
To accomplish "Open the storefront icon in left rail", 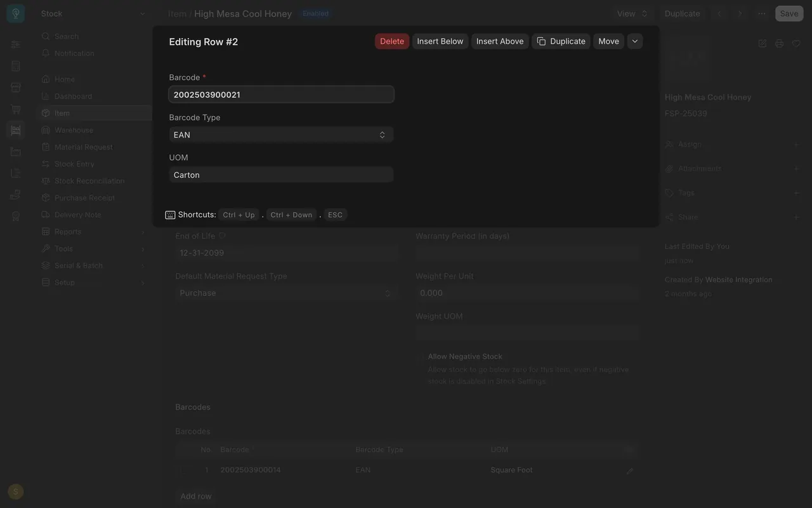I will click(x=16, y=87).
